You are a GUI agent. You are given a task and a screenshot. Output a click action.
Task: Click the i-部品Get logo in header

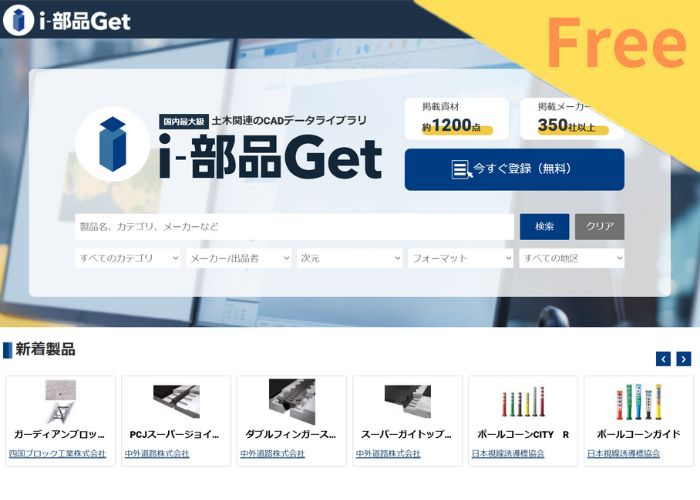67,21
